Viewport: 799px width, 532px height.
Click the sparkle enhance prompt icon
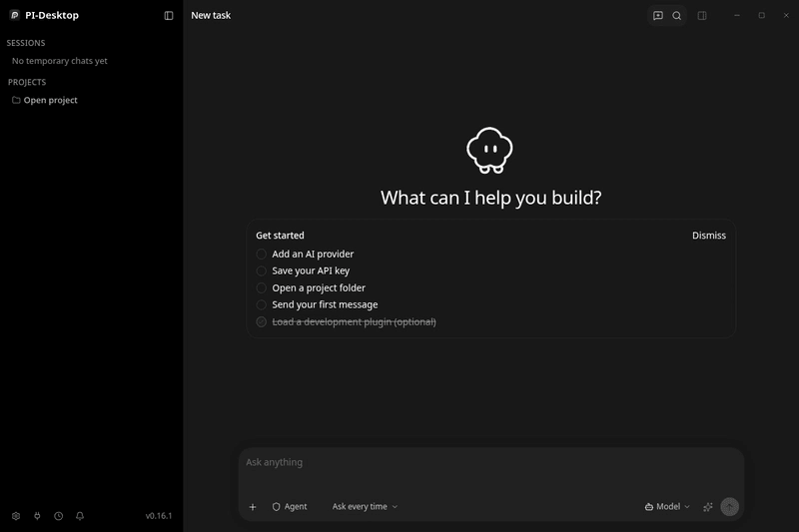[708, 506]
